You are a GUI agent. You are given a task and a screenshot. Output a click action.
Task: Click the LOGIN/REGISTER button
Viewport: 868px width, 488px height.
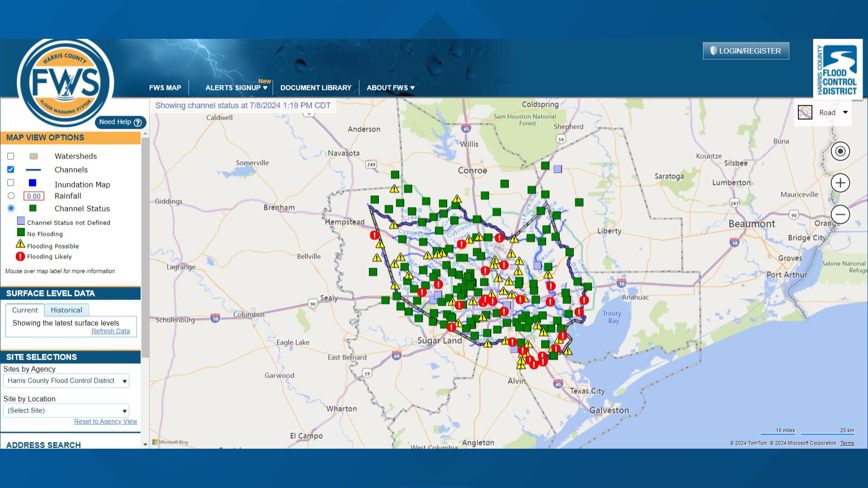pyautogui.click(x=745, y=51)
